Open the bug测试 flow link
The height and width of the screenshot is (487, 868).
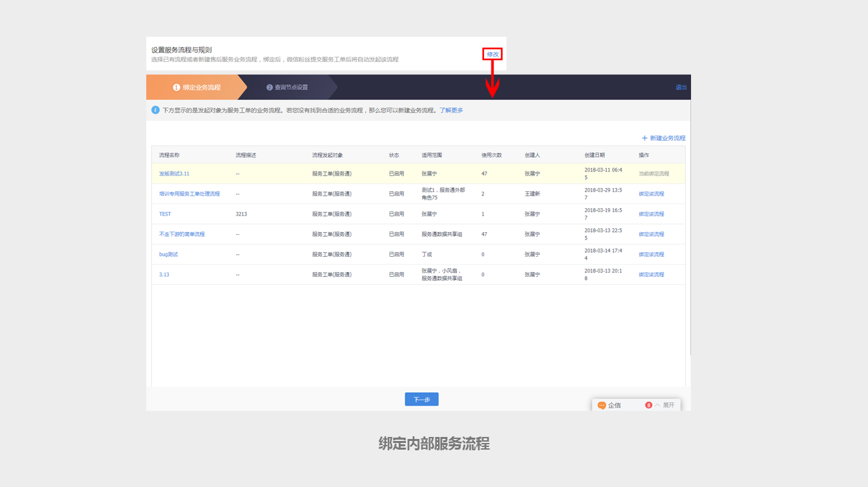click(168, 254)
